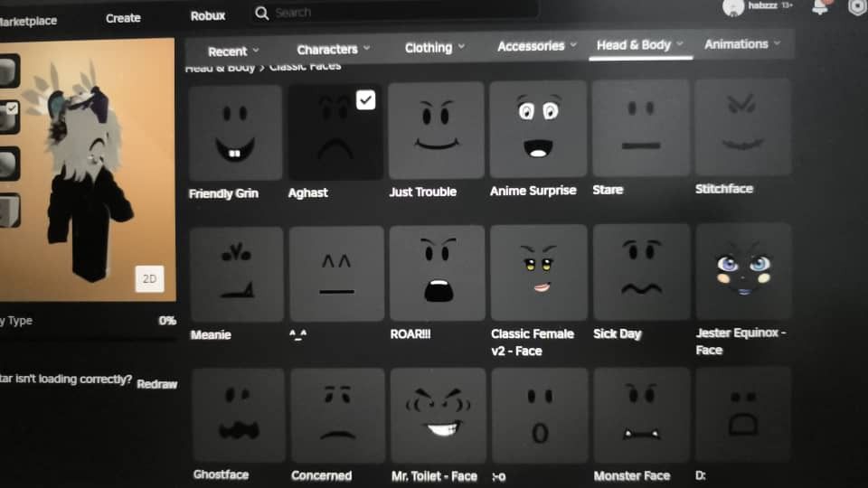Switch avatar preview to 2D
Image resolution: width=868 pixels, height=488 pixels.
(149, 279)
